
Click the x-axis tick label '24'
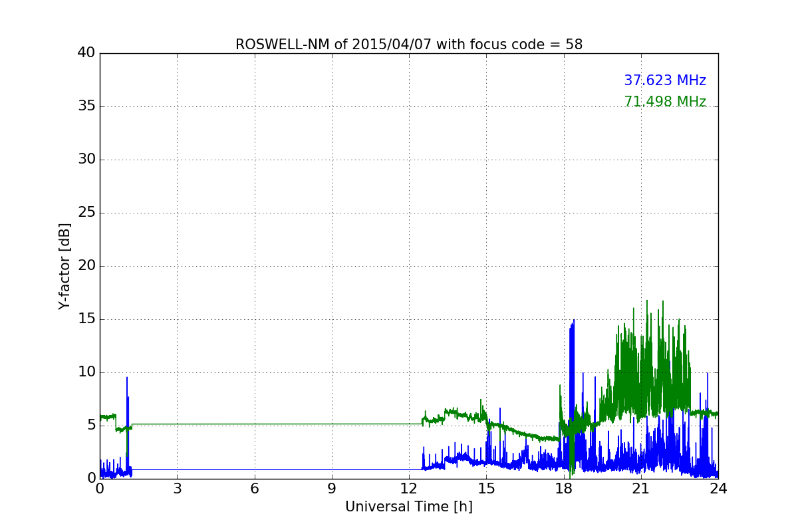(x=718, y=489)
